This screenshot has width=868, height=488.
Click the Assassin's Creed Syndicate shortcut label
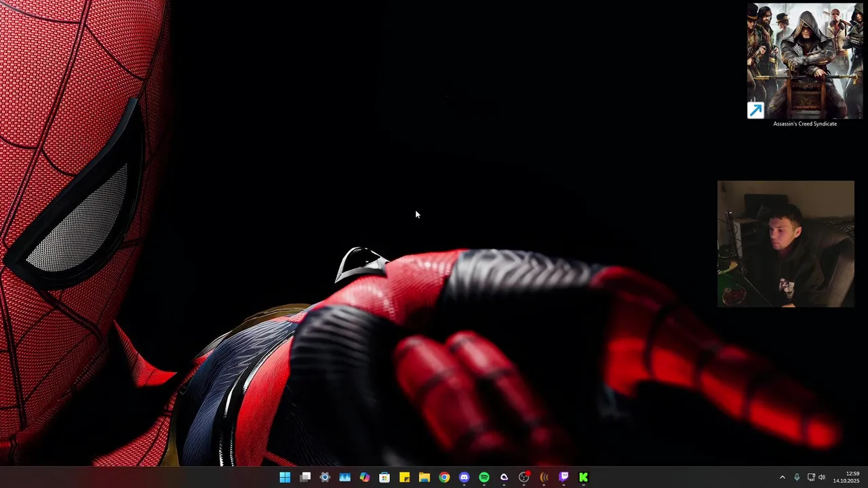point(805,124)
